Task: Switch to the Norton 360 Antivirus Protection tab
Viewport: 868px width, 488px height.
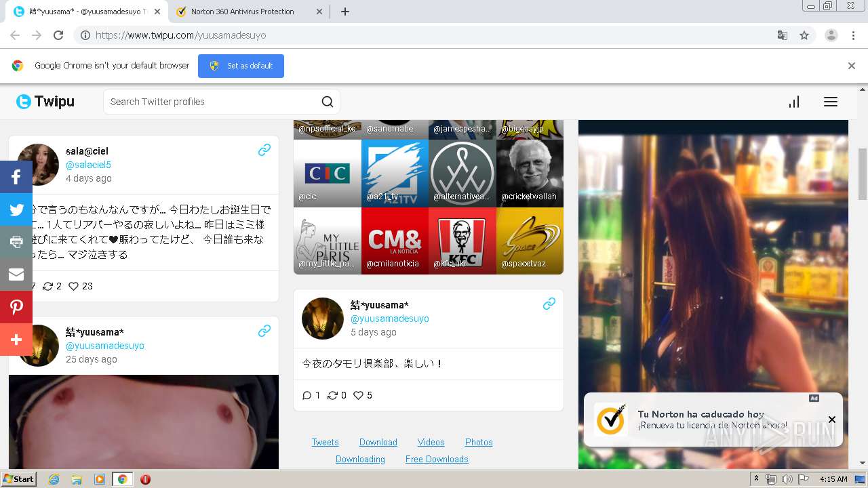Action: pos(248,12)
